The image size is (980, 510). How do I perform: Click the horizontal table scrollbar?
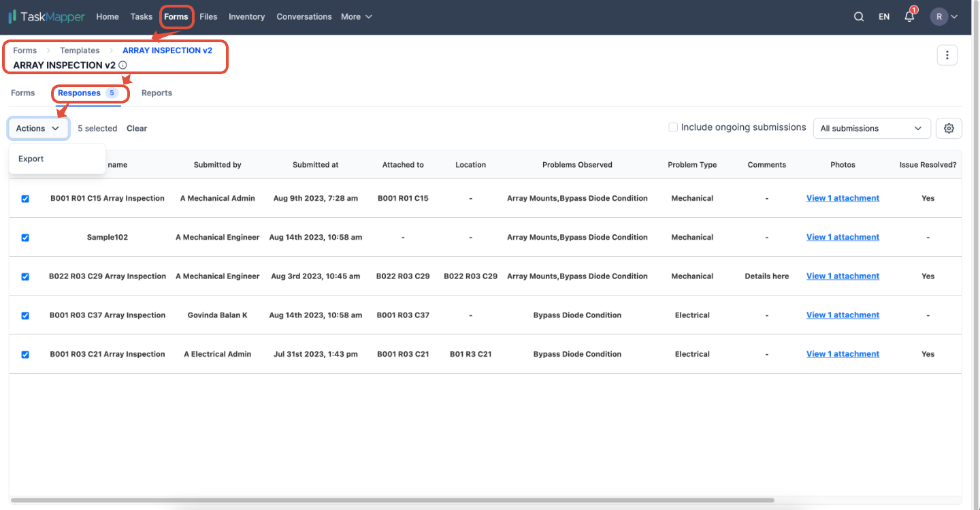click(x=393, y=500)
